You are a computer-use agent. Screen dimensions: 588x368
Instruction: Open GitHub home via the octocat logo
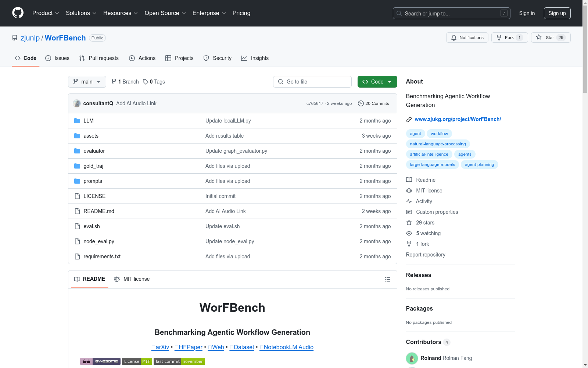pos(18,13)
